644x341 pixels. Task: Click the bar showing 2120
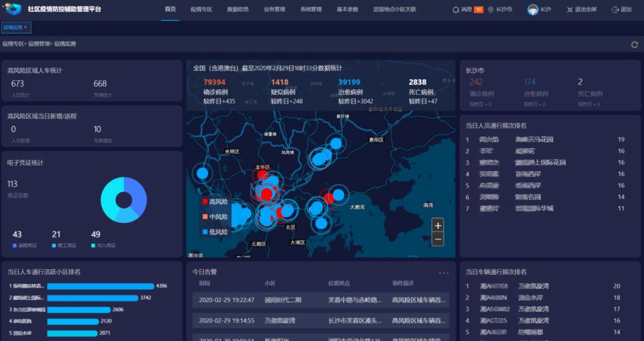pos(73,321)
